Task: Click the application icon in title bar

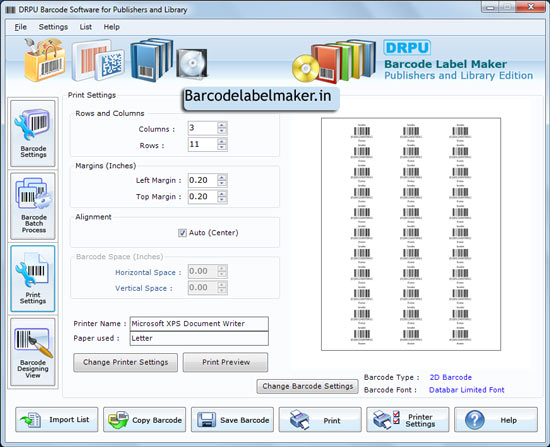Action: pyautogui.click(x=11, y=10)
